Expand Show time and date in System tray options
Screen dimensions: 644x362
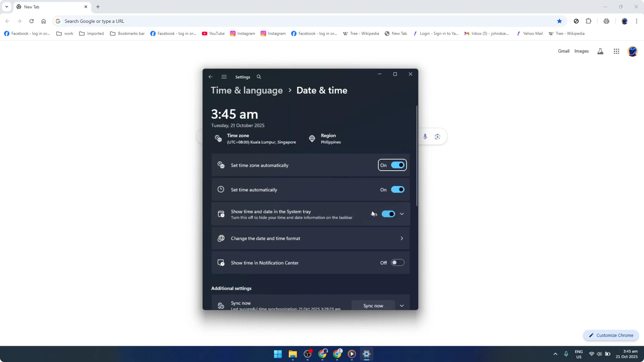coord(402,214)
